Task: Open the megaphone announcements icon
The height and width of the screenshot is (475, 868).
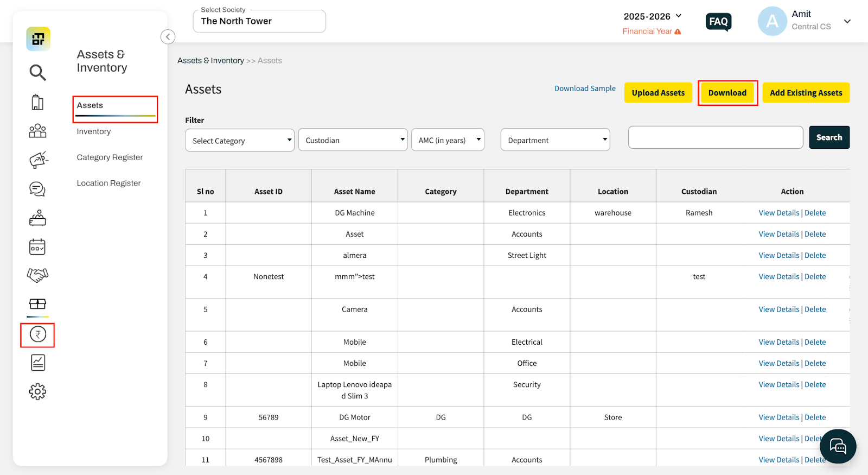Action: click(x=38, y=160)
